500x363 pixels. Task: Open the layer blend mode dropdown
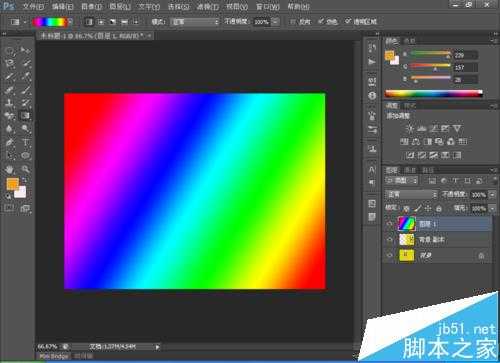tap(411, 194)
